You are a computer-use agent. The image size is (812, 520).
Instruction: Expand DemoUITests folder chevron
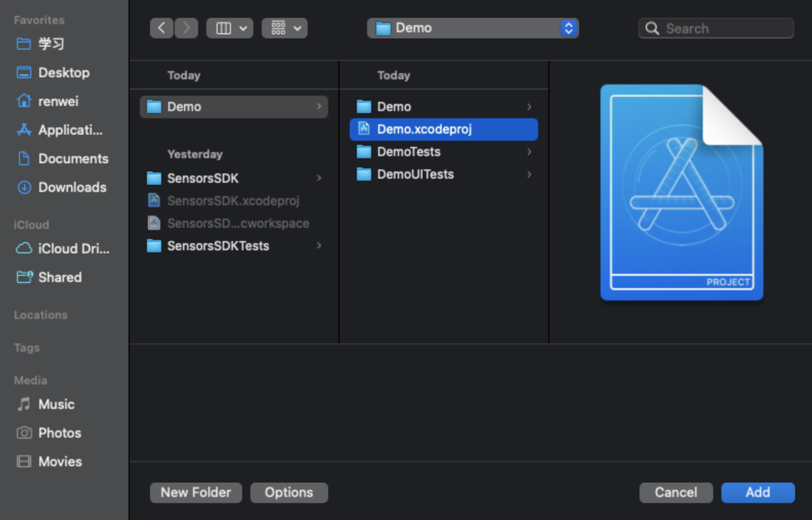point(529,174)
